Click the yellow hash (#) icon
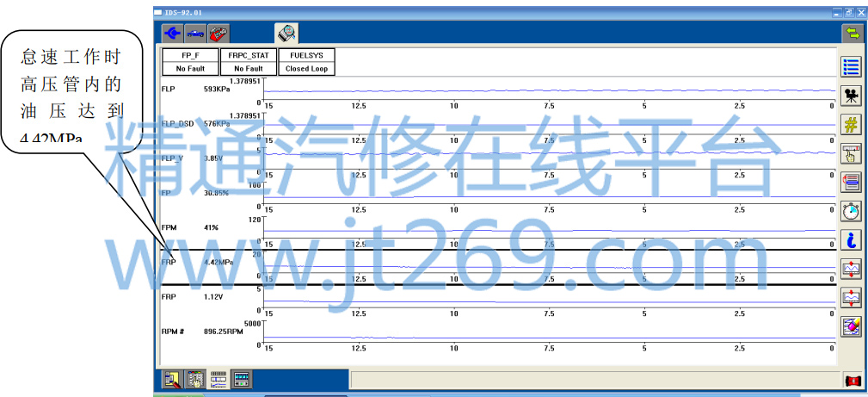The image size is (868, 397). coord(851,124)
